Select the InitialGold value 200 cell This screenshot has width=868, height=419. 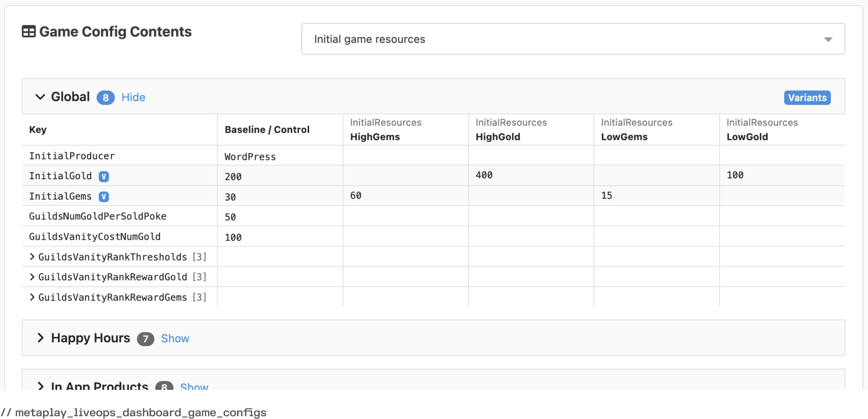pos(233,176)
